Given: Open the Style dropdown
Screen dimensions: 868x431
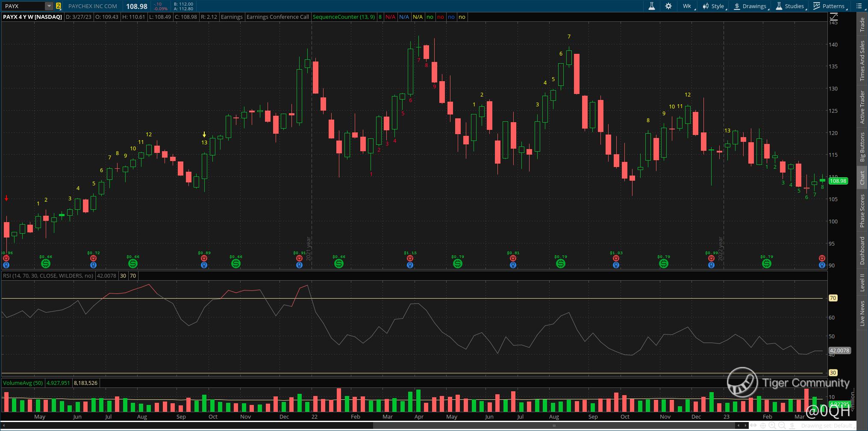Looking at the screenshot, I should tap(713, 6).
